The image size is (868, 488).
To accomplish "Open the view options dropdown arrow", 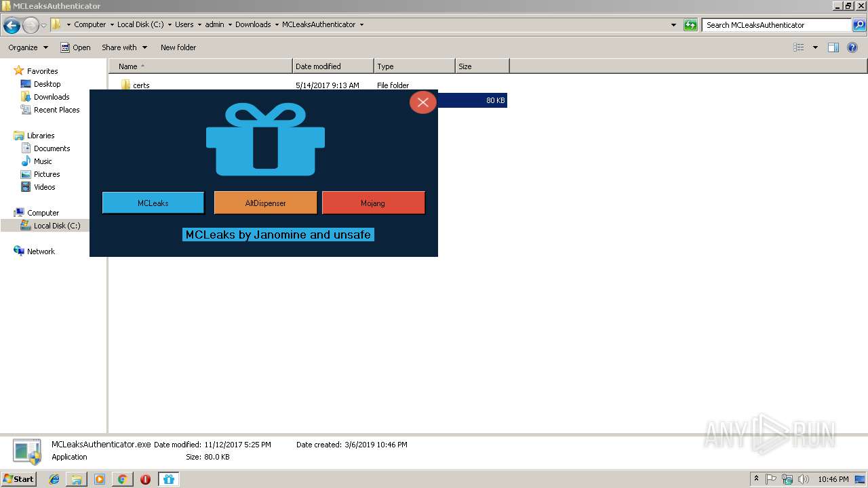I will click(815, 47).
